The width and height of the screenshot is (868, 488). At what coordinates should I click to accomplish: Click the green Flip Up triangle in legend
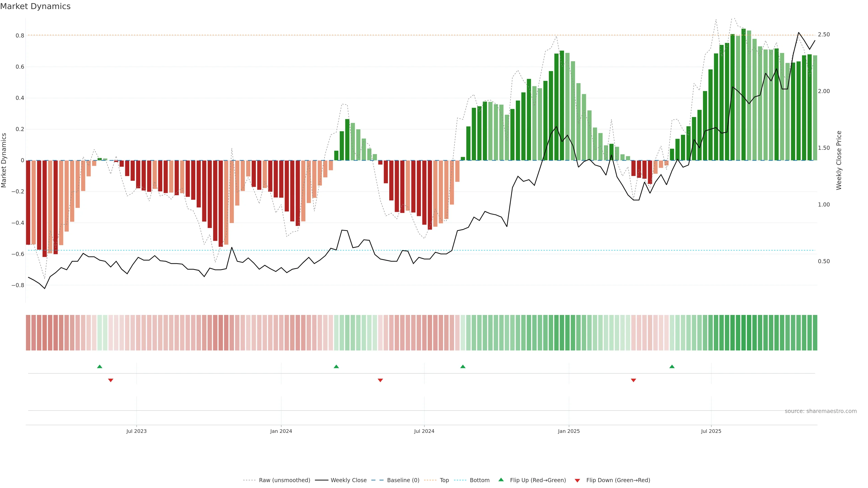tap(501, 480)
